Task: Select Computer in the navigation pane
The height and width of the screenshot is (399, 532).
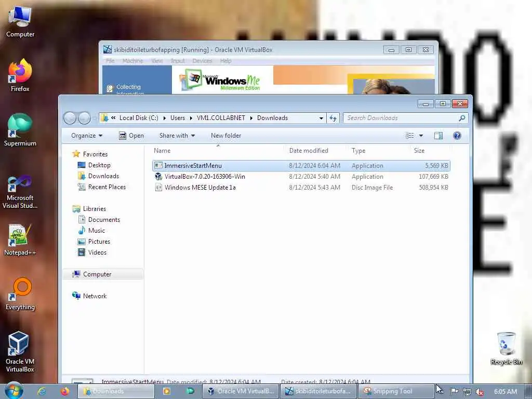Action: point(103,274)
